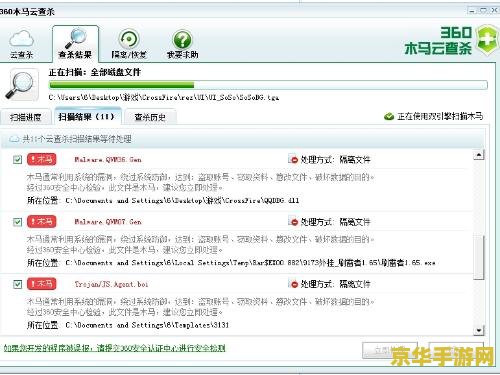Uncheck the Trojan/JS.Agent.boi checkbox
Viewport: 500px width, 375px height.
[17, 284]
